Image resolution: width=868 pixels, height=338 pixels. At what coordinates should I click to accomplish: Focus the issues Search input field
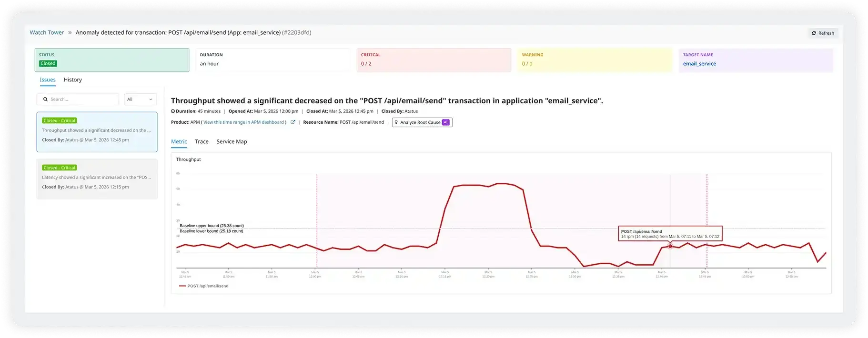pos(82,99)
